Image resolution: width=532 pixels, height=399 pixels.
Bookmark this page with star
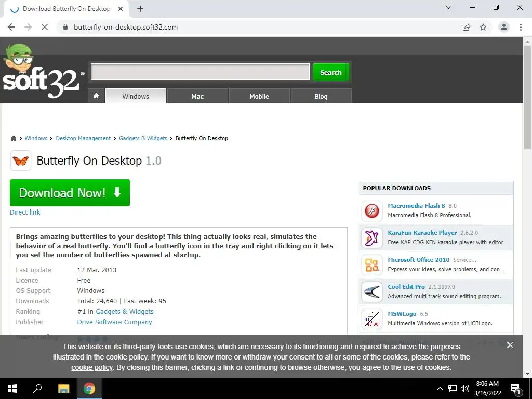[483, 27]
